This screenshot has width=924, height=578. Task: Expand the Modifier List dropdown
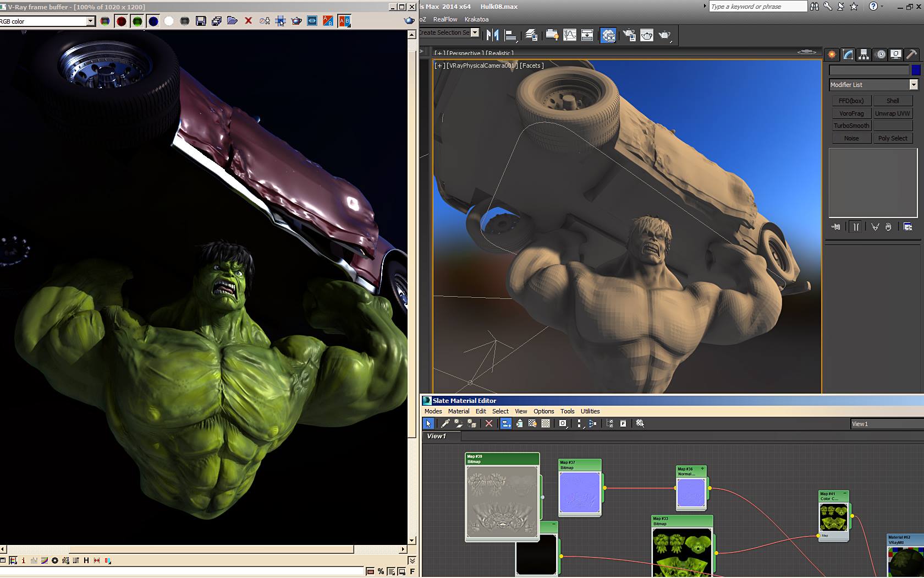[914, 85]
